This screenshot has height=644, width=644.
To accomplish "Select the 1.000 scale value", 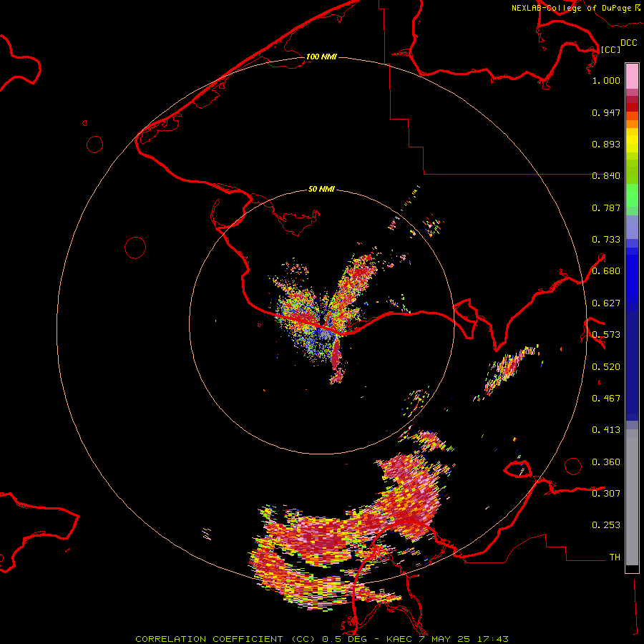I will click(606, 80).
